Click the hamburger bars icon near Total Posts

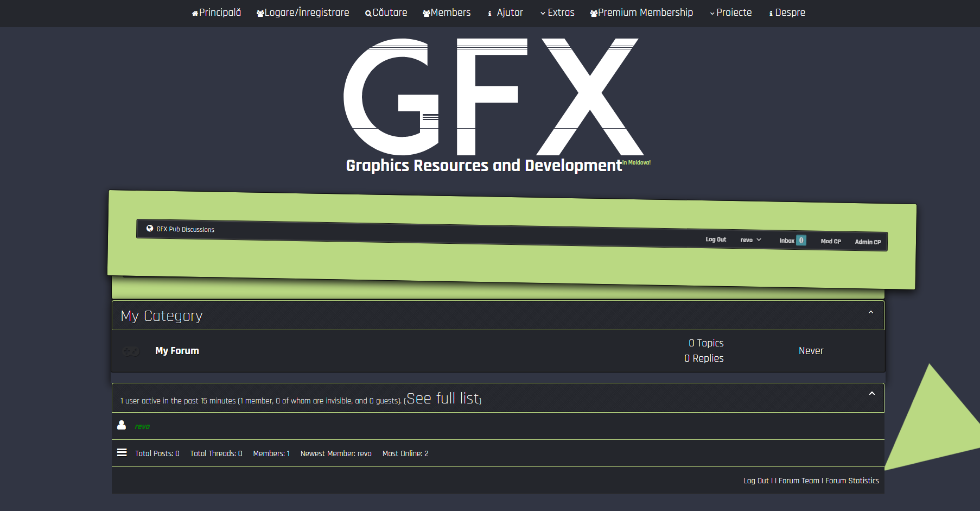point(122,453)
